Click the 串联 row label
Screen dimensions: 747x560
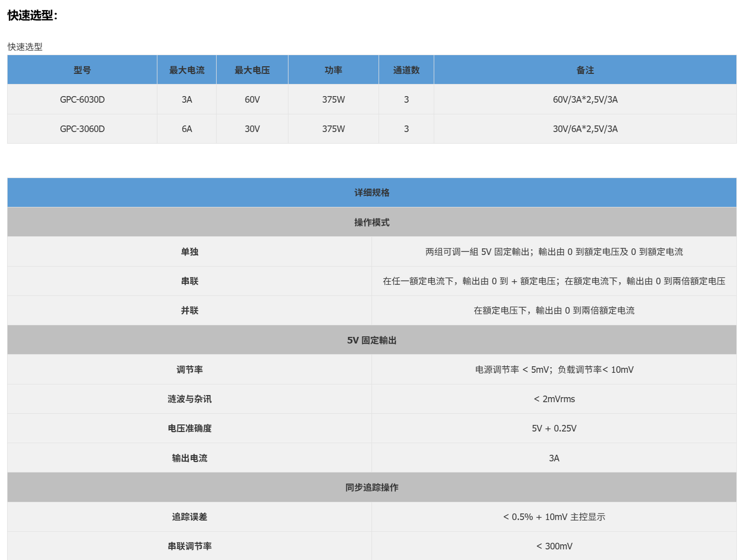[x=190, y=281]
